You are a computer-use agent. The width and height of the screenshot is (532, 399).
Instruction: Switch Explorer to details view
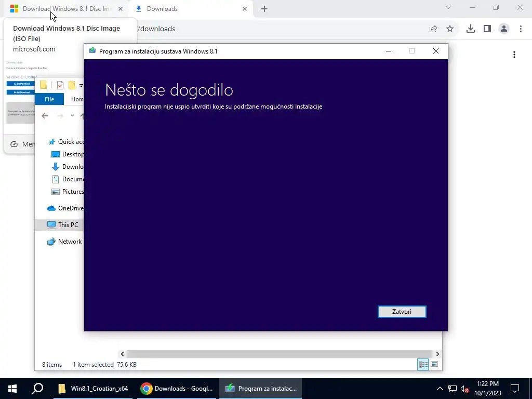coord(423,364)
